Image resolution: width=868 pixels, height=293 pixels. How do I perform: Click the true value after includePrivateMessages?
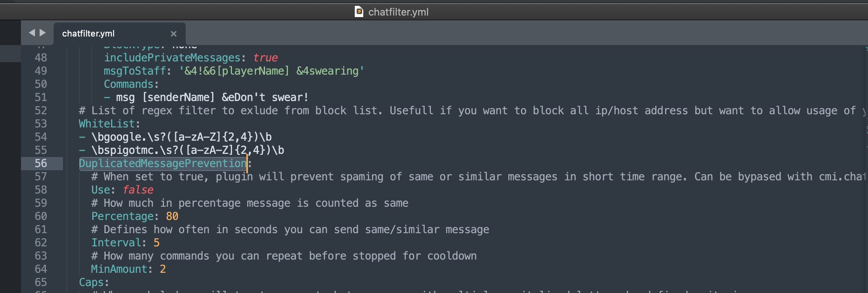tap(266, 58)
